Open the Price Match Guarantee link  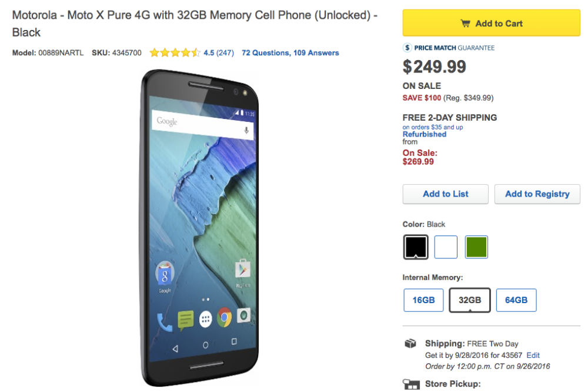[x=454, y=48]
